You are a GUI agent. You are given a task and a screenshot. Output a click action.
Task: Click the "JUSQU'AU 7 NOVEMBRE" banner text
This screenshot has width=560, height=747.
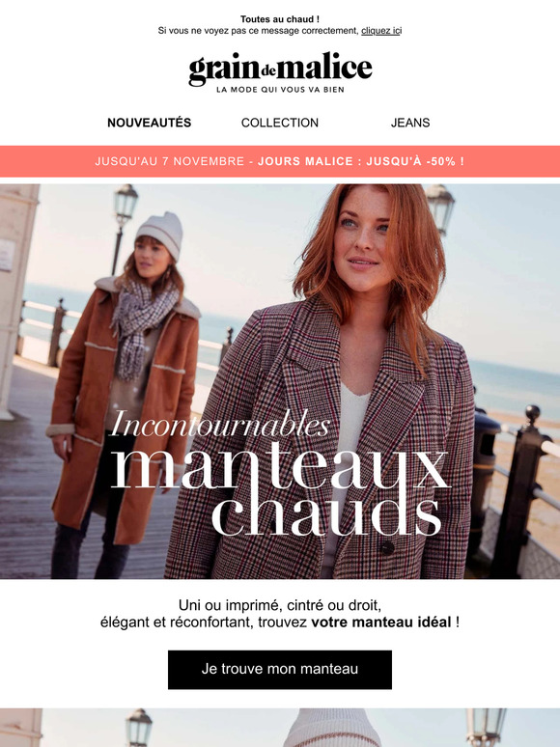(170, 161)
